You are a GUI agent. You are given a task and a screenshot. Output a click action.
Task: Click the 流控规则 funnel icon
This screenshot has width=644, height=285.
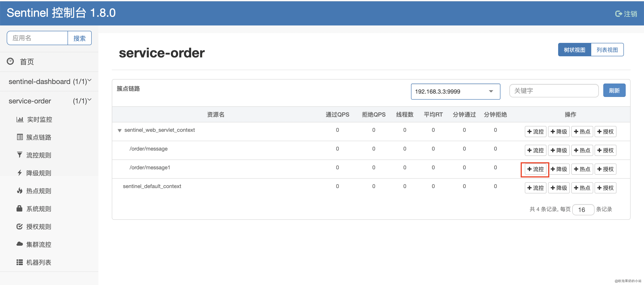(x=19, y=155)
